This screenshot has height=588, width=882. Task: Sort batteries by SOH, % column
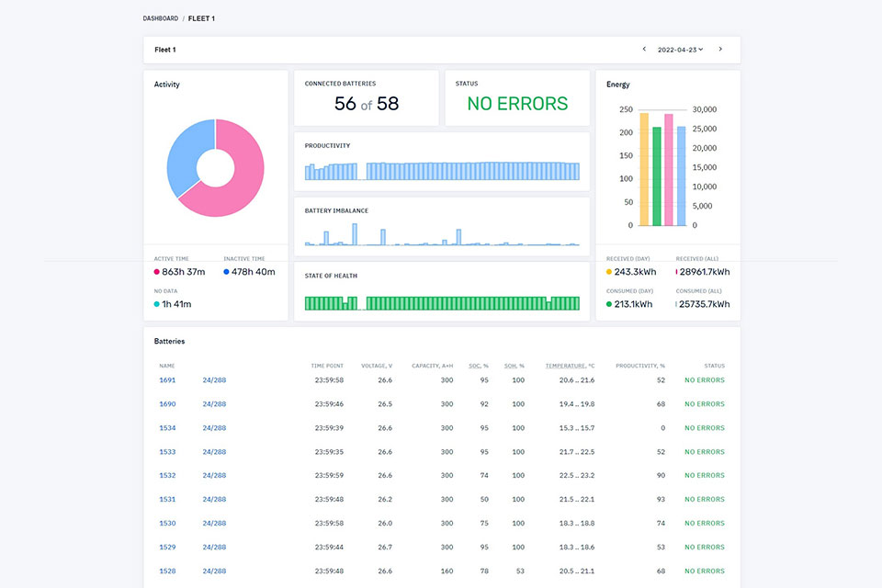[x=514, y=366]
